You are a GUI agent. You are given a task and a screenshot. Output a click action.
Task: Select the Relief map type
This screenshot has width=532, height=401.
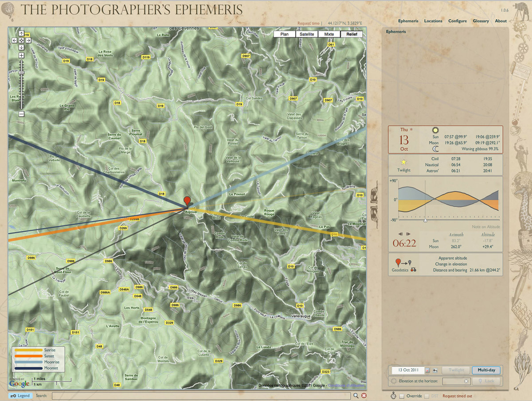coord(352,34)
